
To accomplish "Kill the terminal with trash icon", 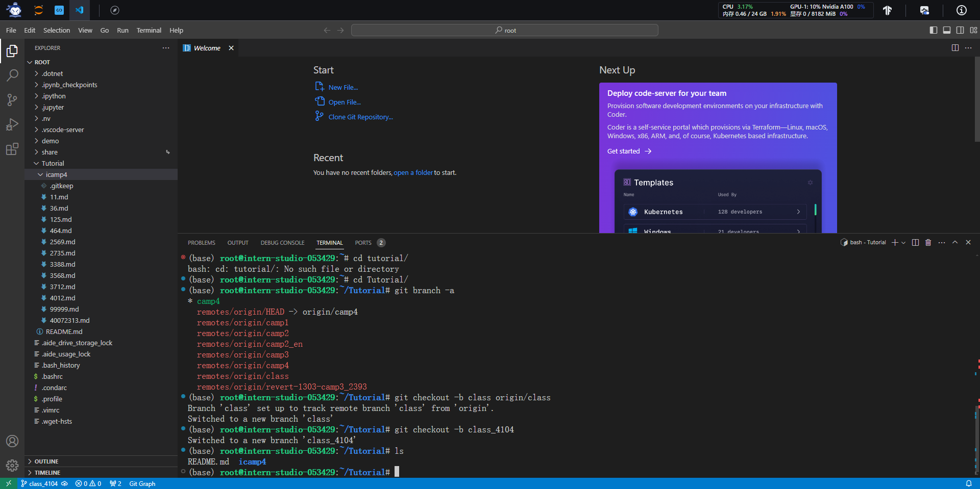I will [x=928, y=243].
